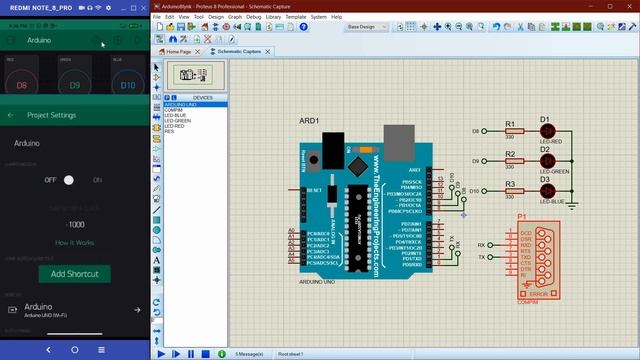This screenshot has width=640, height=360.
Task: Click the Pan/Center blue cross icon
Action: [437, 27]
